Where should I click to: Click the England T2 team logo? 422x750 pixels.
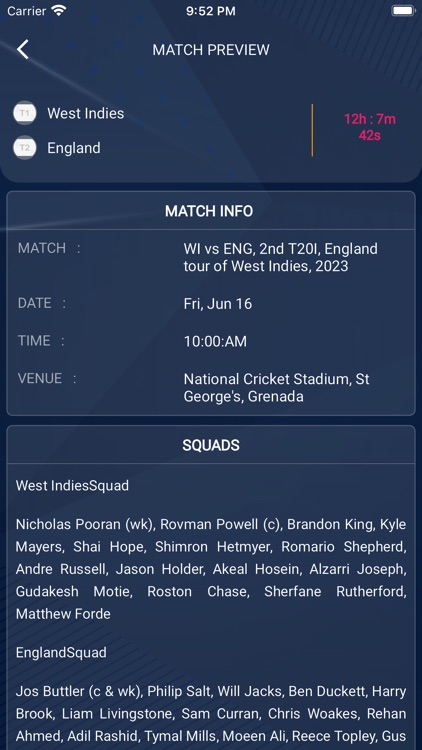point(24,148)
